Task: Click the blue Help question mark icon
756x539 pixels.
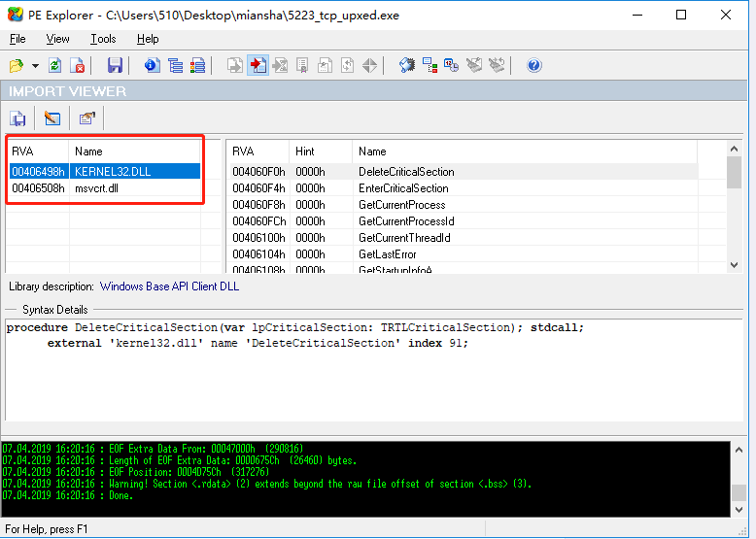Action: pyautogui.click(x=534, y=65)
